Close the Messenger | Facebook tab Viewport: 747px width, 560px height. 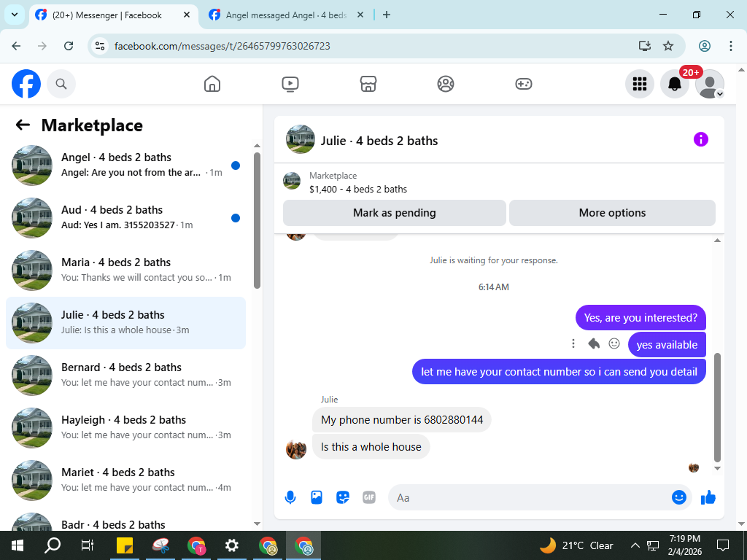[187, 15]
